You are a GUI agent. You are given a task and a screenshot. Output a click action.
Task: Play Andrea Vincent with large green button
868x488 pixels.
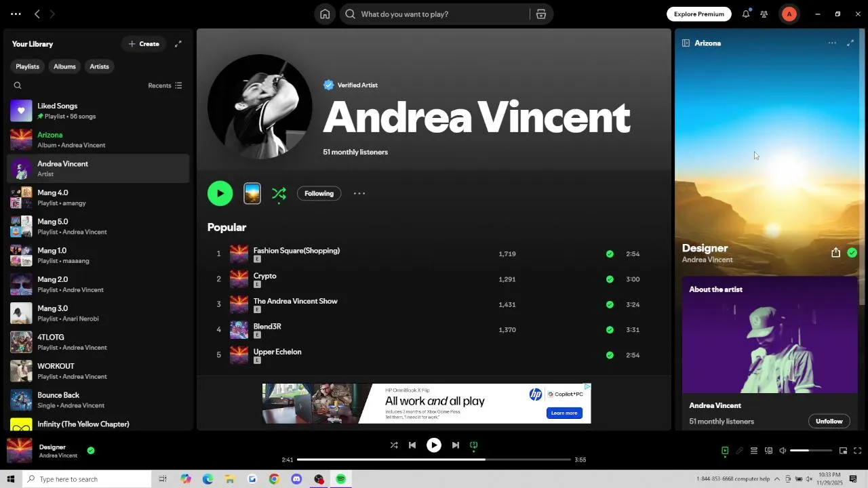[x=220, y=193]
